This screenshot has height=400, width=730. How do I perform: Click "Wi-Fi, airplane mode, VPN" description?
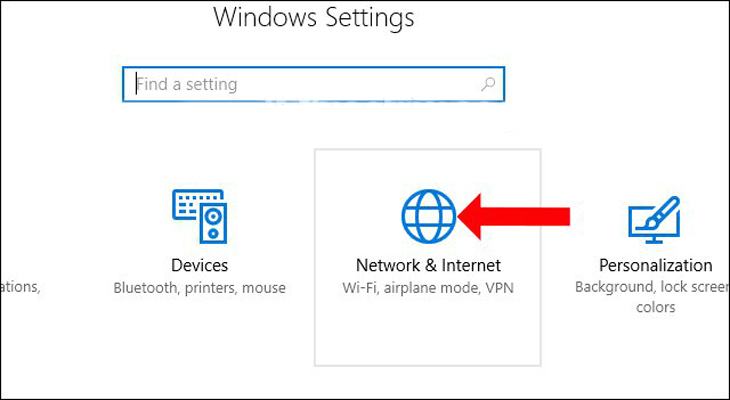pos(428,288)
